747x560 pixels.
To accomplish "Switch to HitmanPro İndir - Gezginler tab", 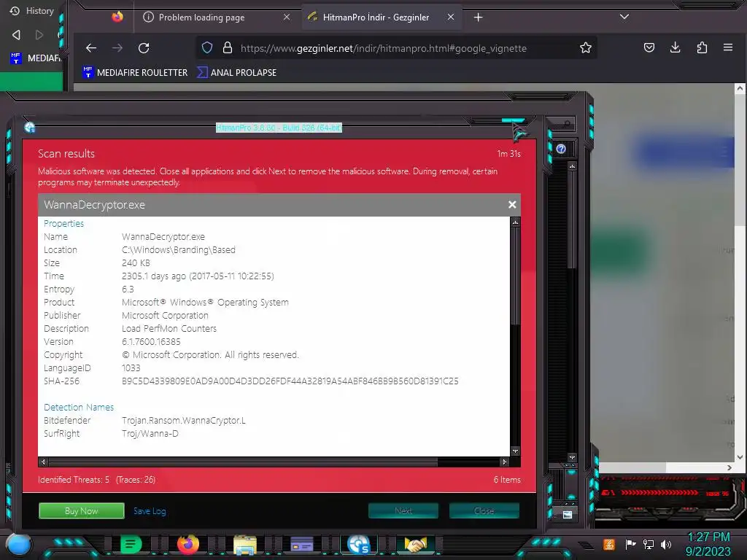I will pos(381,17).
